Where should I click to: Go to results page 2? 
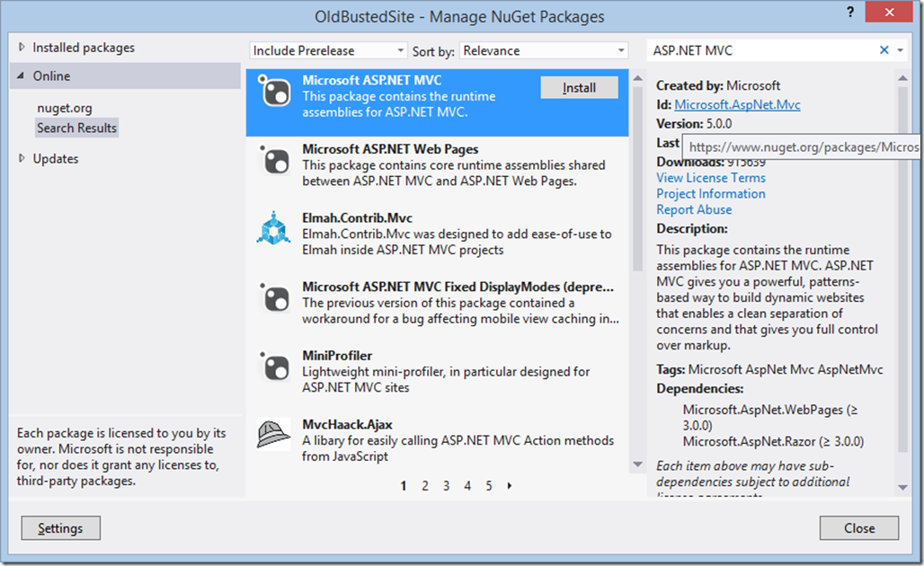pyautogui.click(x=425, y=486)
